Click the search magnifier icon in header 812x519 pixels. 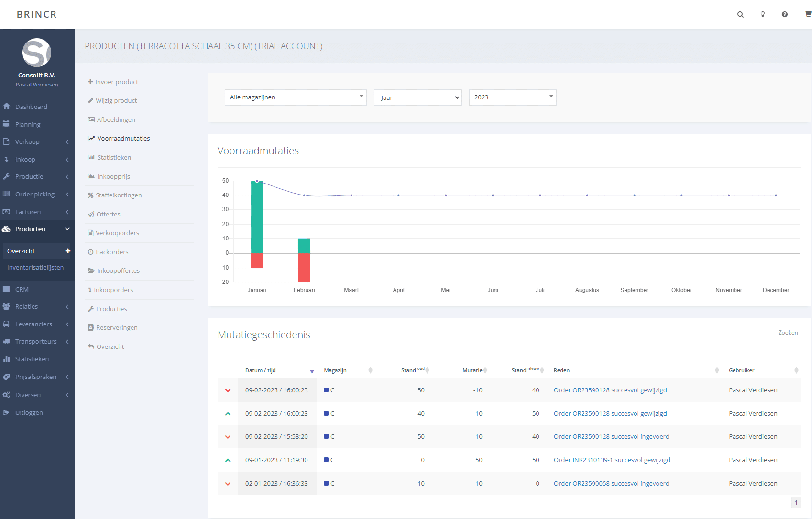point(740,14)
